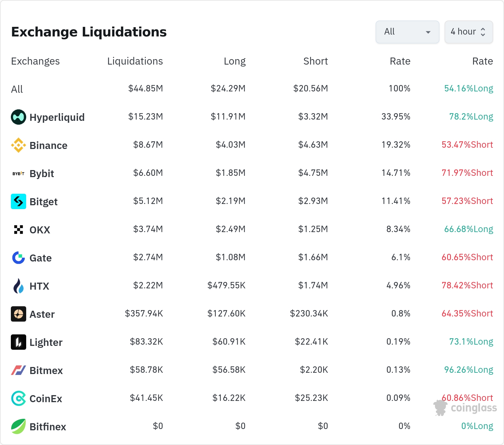Click the Bitfinex leaf logo icon
This screenshot has height=445, width=504.
coord(19,426)
